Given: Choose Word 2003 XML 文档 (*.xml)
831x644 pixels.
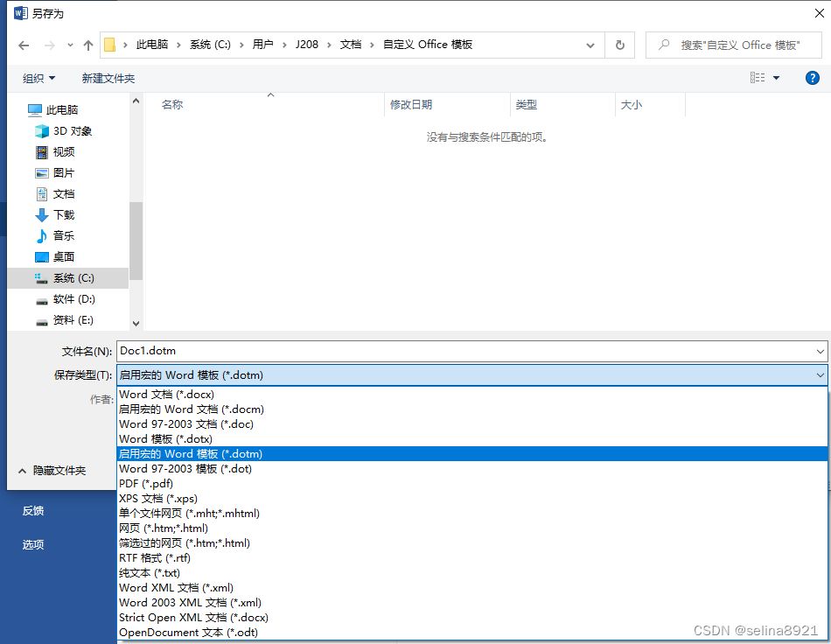Looking at the screenshot, I should (x=471, y=603).
